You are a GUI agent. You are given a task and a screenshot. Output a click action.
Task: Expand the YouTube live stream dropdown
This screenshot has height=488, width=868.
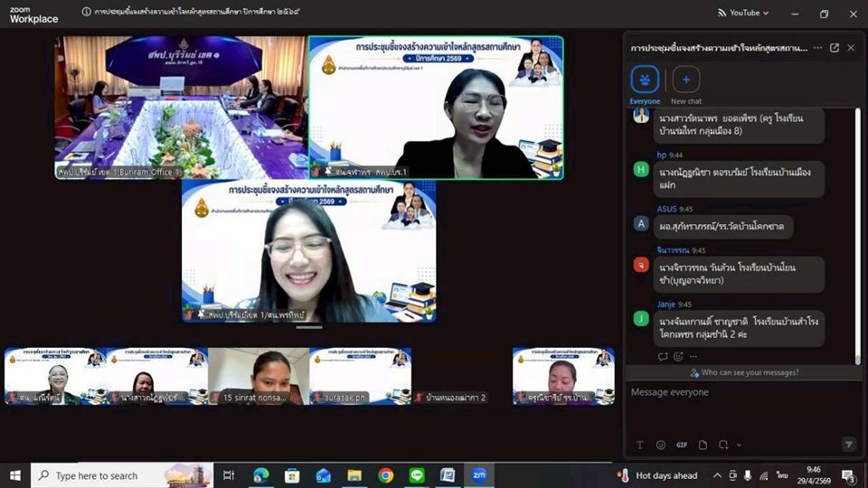pos(742,13)
